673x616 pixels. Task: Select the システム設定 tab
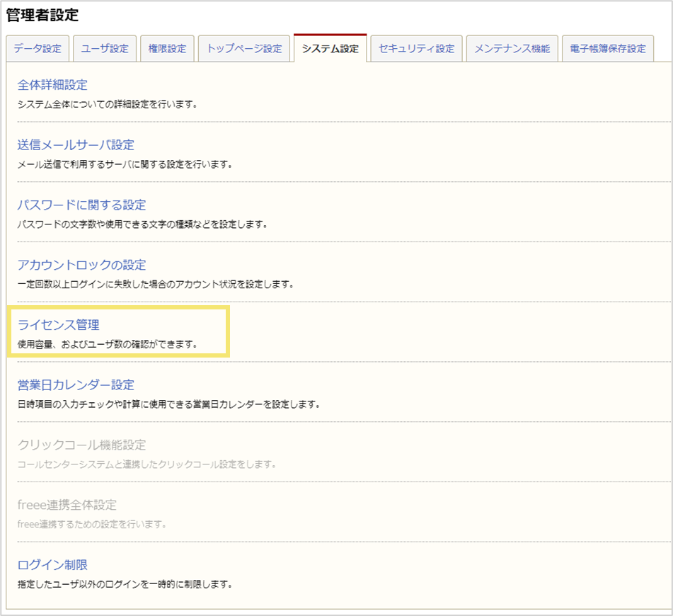tap(330, 48)
